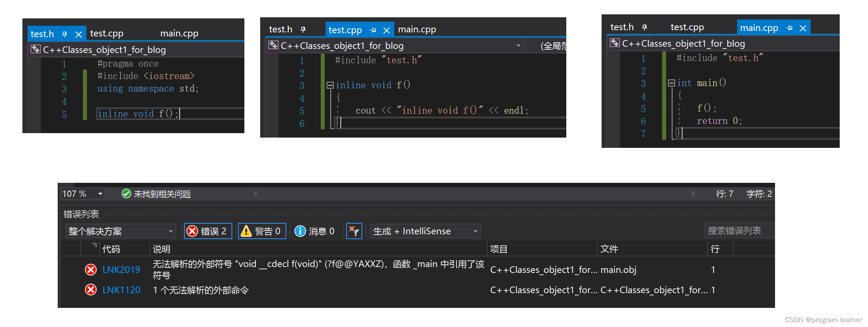Open test.h tab in middle editor
The image size is (868, 327).
tap(281, 29)
